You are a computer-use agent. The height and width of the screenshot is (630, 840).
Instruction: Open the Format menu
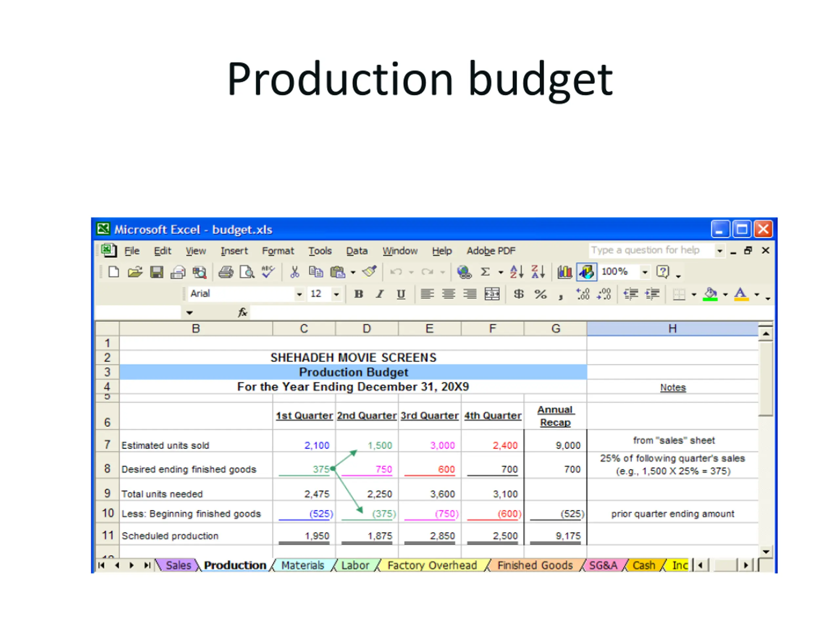pyautogui.click(x=278, y=251)
